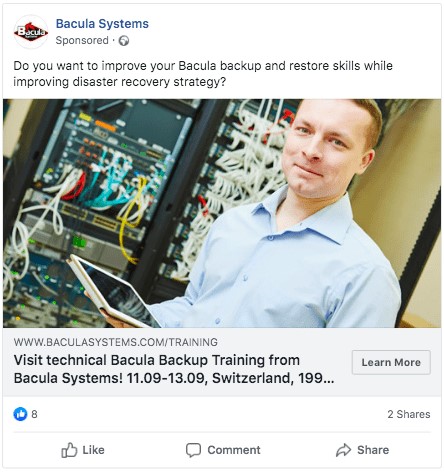The image size is (444, 472).
Task: Open the Bacula Systems page name link
Action: 102,24
